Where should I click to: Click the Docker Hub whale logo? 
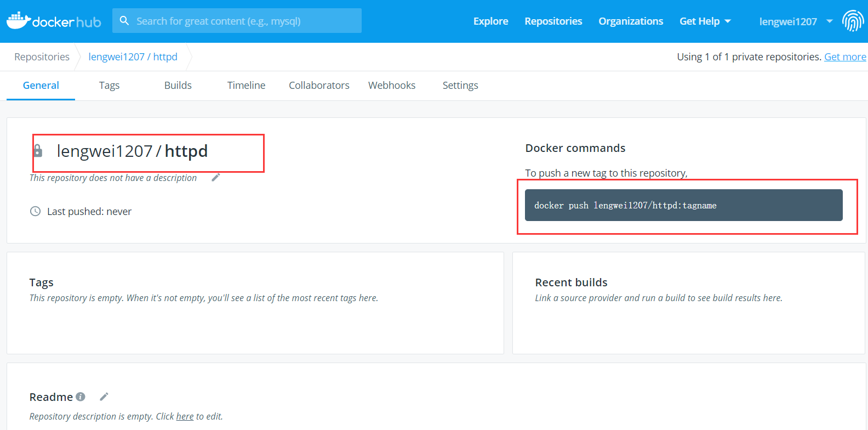(54, 21)
